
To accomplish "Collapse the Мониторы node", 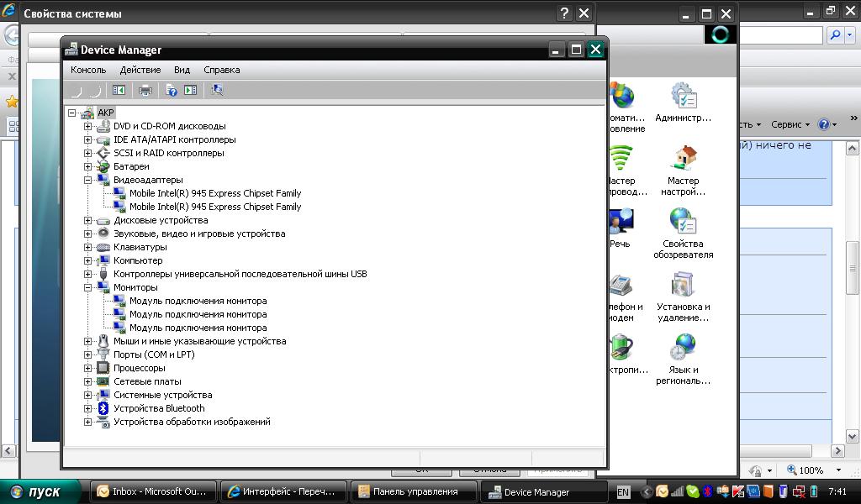I will pyautogui.click(x=87, y=287).
